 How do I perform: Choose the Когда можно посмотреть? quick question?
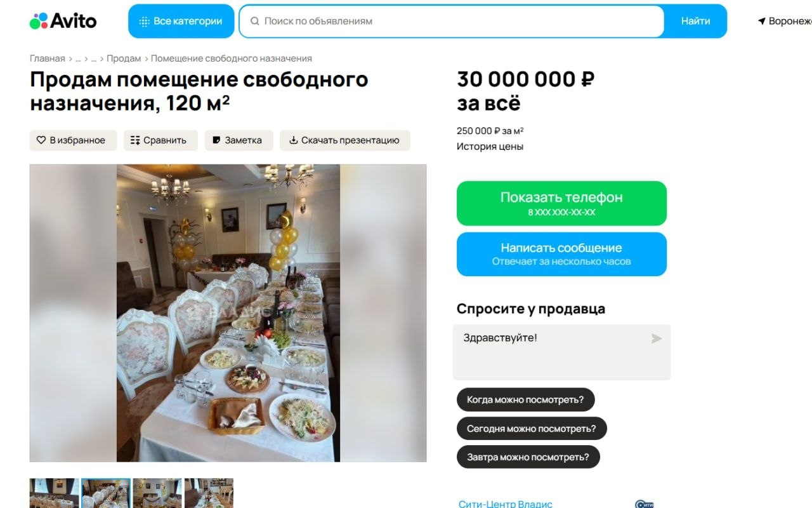525,400
